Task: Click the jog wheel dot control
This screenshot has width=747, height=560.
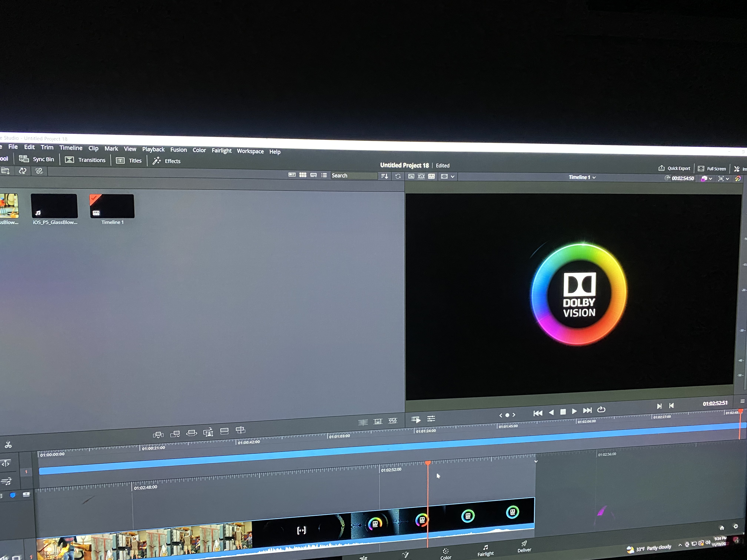Action: (507, 415)
